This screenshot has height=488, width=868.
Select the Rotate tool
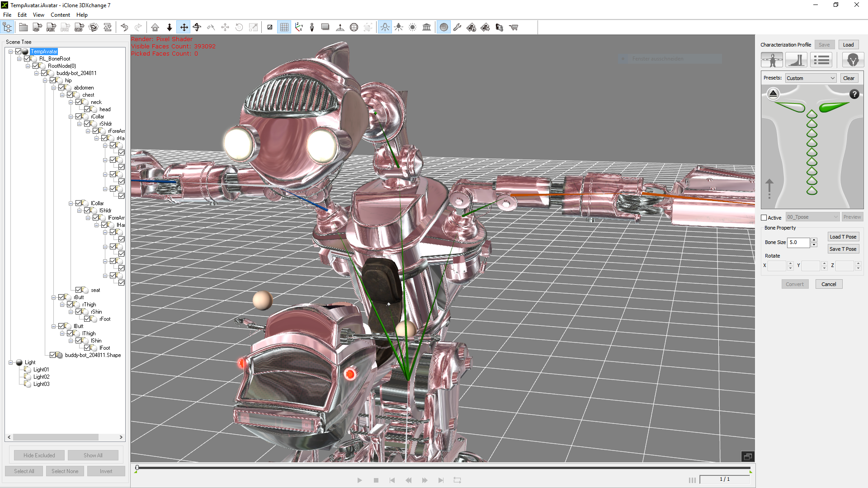197,28
